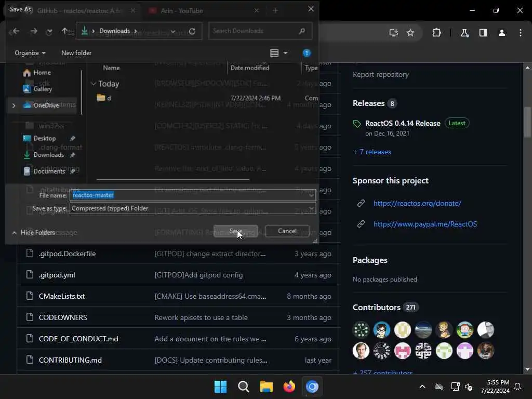The width and height of the screenshot is (532, 399).
Task: Open the Chrome three-dot menu
Action: click(x=521, y=33)
